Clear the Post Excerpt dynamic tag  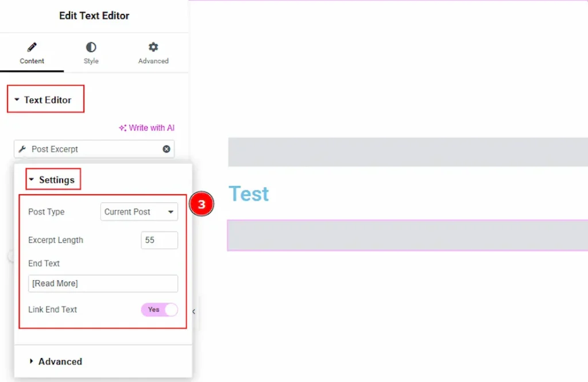coord(166,149)
